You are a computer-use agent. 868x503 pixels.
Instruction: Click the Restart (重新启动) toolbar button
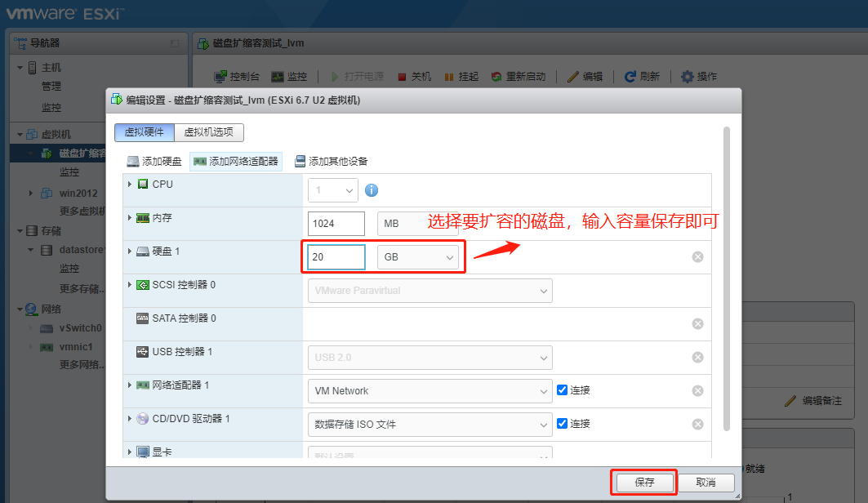click(x=519, y=77)
